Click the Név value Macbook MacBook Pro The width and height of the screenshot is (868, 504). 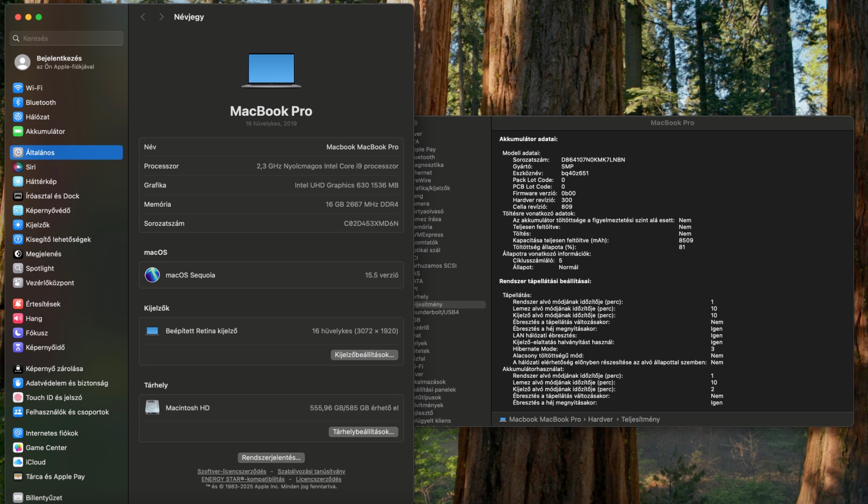pyautogui.click(x=362, y=147)
